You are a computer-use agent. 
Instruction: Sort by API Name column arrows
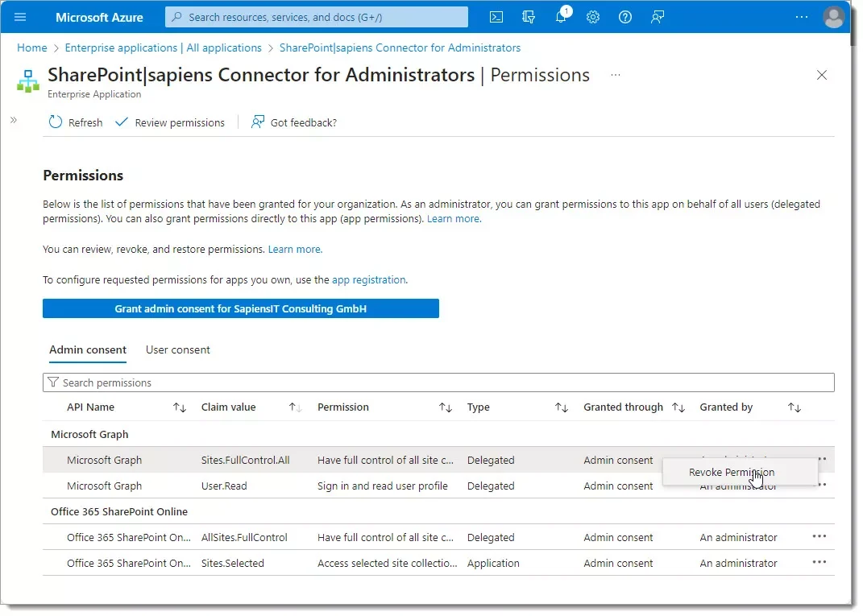click(x=180, y=407)
